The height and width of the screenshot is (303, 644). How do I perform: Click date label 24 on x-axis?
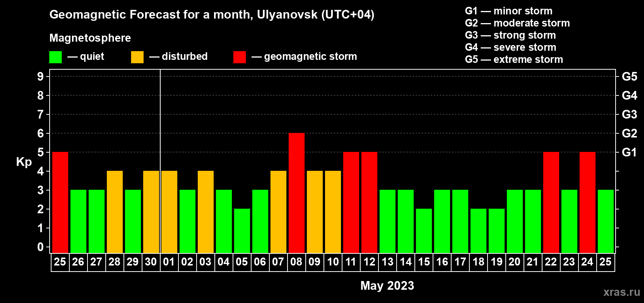(587, 262)
